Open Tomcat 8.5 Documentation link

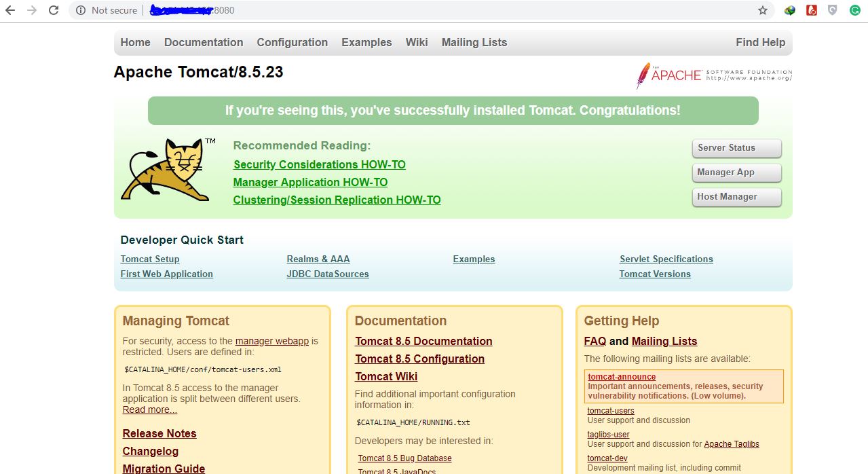(x=423, y=341)
